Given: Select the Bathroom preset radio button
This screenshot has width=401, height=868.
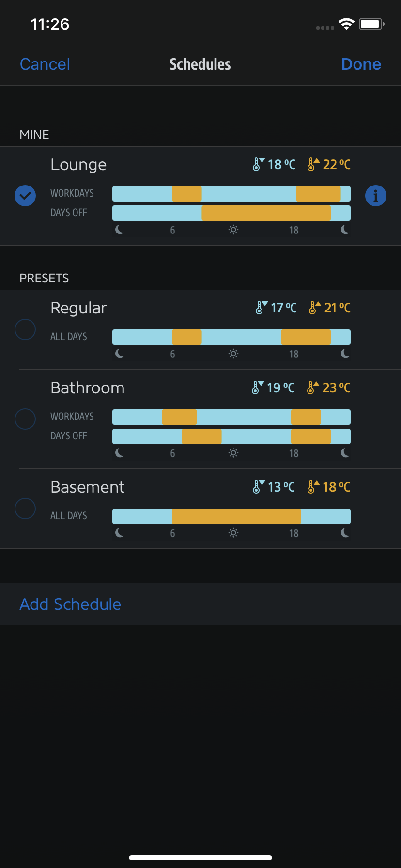Looking at the screenshot, I should pyautogui.click(x=25, y=419).
